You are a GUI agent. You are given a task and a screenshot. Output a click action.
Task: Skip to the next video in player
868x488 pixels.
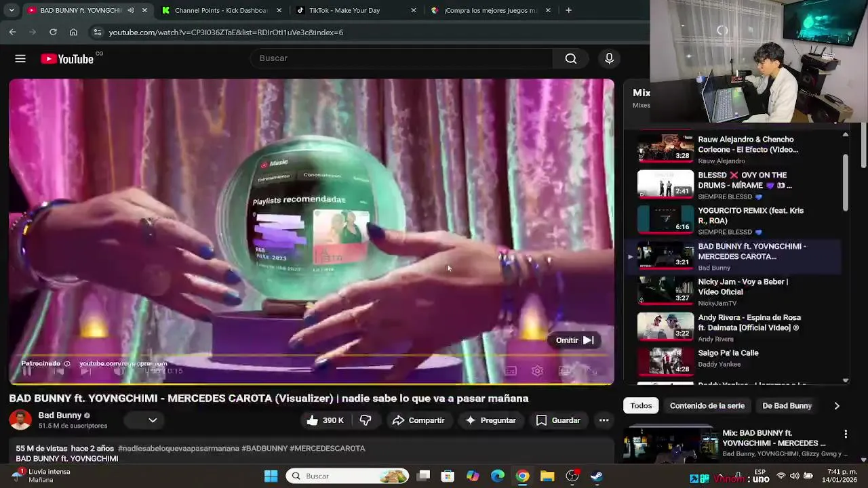[85, 371]
